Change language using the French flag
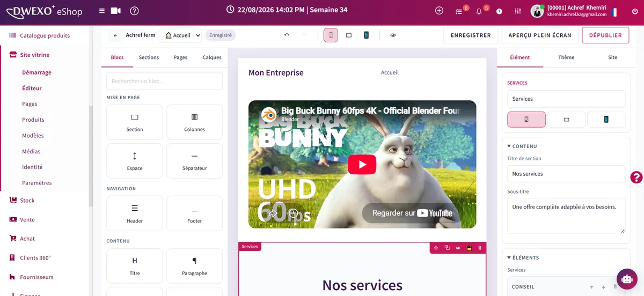 [614, 11]
